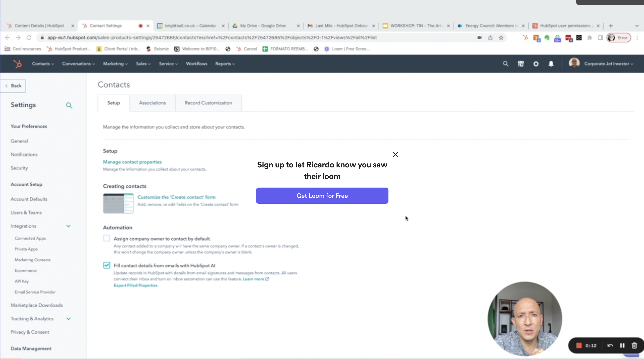Click the Create contact form thumbnail
This screenshot has width=644, height=359.
[118, 203]
